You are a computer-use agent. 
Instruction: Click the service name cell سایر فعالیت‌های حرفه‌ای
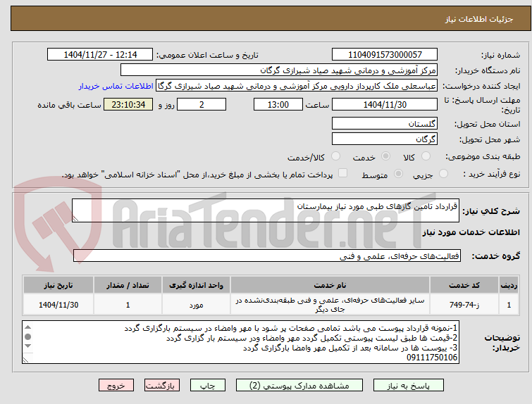pyautogui.click(x=330, y=305)
